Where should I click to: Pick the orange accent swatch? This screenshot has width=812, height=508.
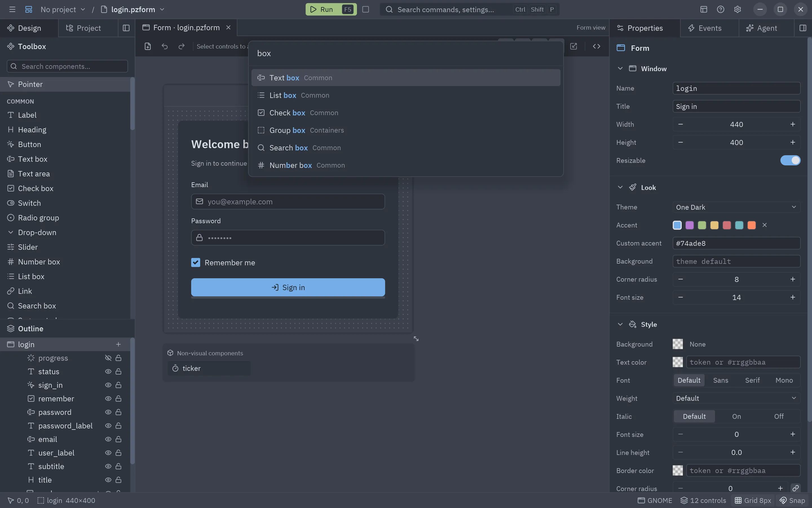click(x=752, y=225)
